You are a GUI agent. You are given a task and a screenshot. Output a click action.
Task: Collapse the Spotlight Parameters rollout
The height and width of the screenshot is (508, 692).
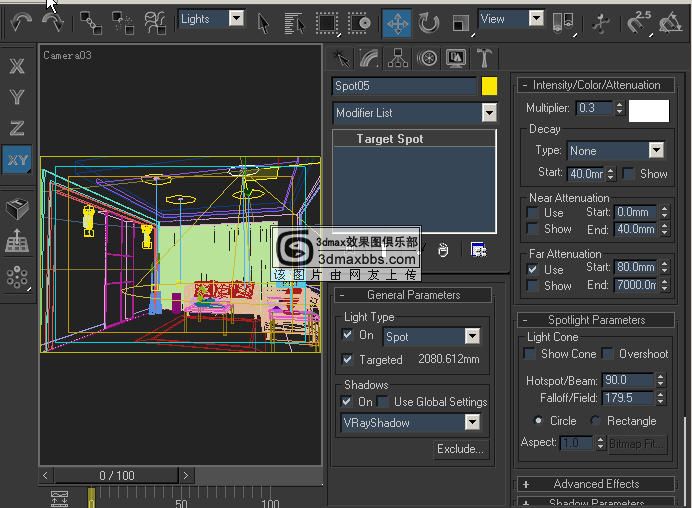point(596,320)
